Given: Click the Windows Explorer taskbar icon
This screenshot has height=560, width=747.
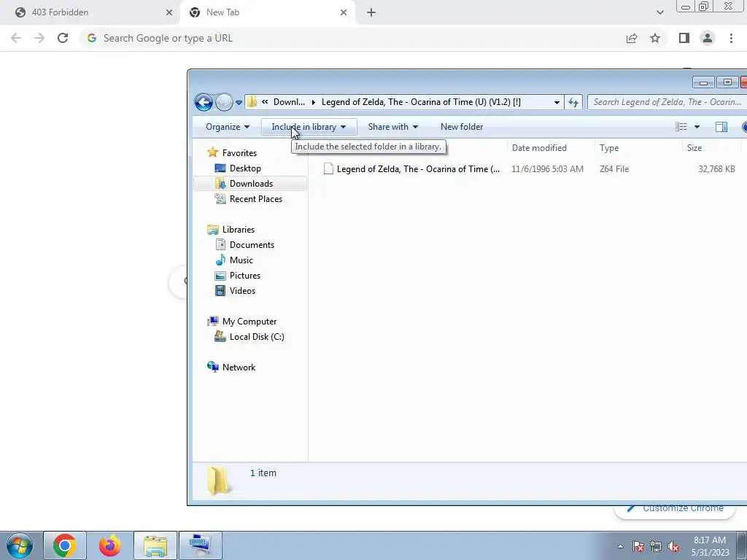Looking at the screenshot, I should pyautogui.click(x=155, y=545).
